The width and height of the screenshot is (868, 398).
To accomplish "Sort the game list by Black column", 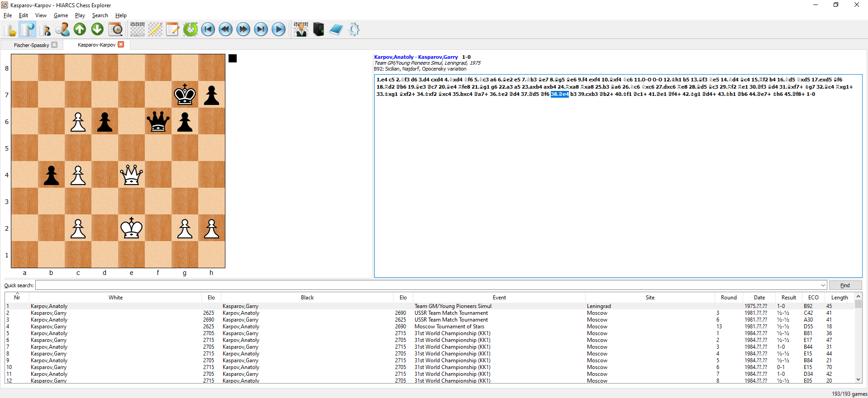I will 307,298.
